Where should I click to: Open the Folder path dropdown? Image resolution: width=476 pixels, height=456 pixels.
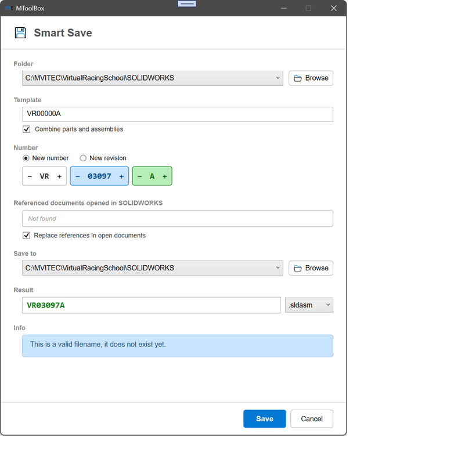pyautogui.click(x=277, y=78)
